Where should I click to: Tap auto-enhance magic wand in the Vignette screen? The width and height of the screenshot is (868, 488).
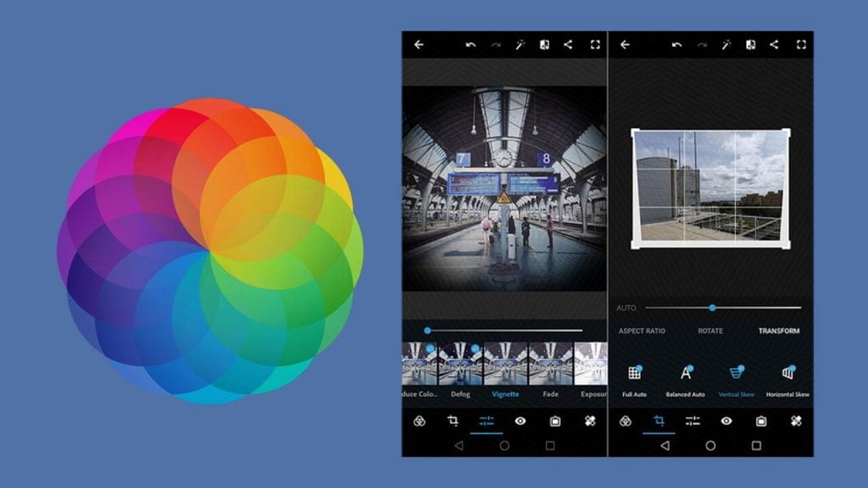click(520, 45)
